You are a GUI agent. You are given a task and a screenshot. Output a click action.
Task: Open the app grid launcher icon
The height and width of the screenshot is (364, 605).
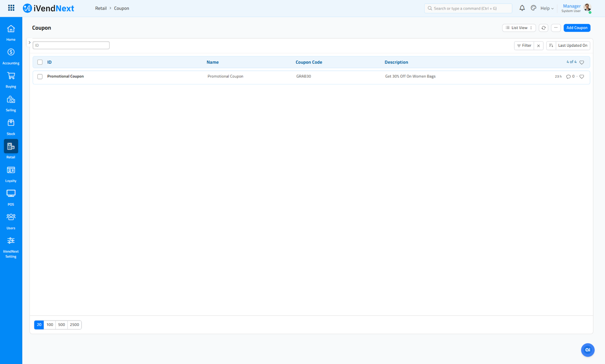coord(11,8)
